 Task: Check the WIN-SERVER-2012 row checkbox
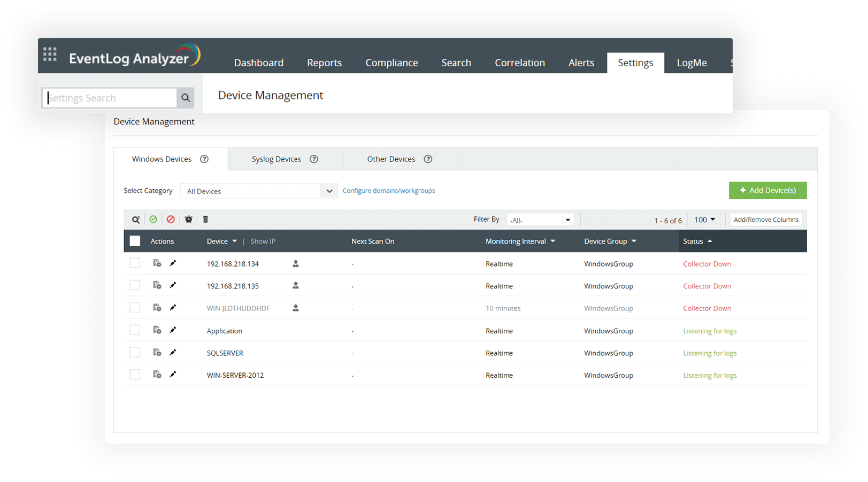click(135, 375)
